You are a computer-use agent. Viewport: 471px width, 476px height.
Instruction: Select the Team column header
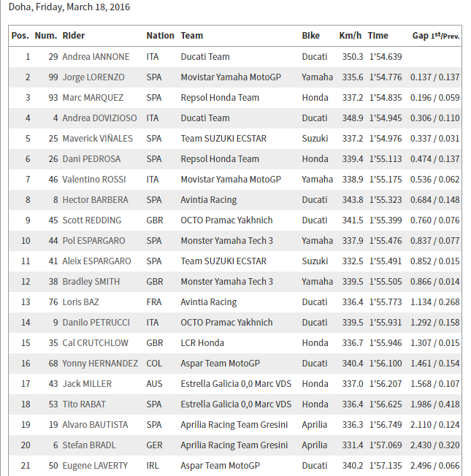click(192, 36)
